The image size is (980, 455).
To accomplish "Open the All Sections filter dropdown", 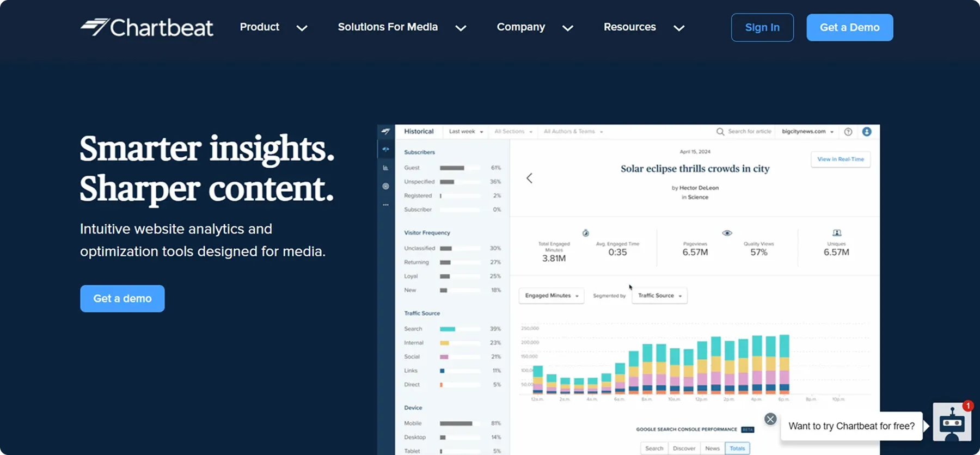I will [x=513, y=132].
